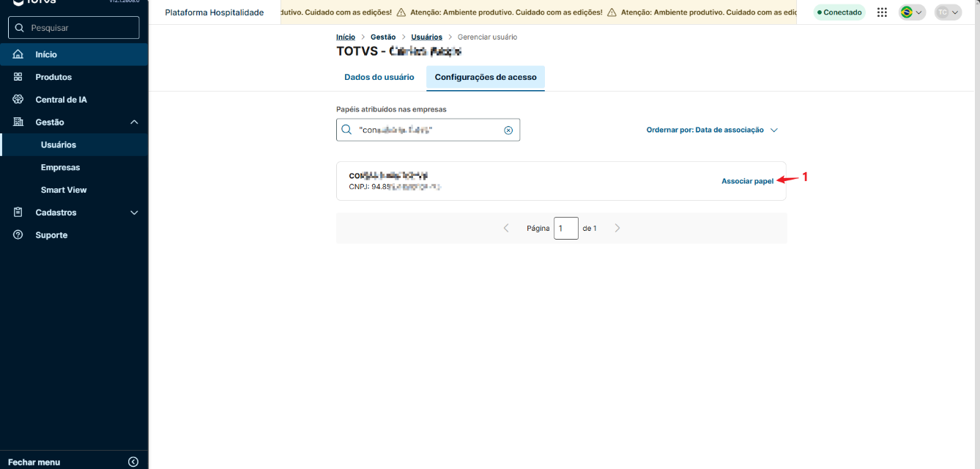Viewport: 980px width, 469px height.
Task: Click Fechar menu label
Action: click(x=34, y=462)
